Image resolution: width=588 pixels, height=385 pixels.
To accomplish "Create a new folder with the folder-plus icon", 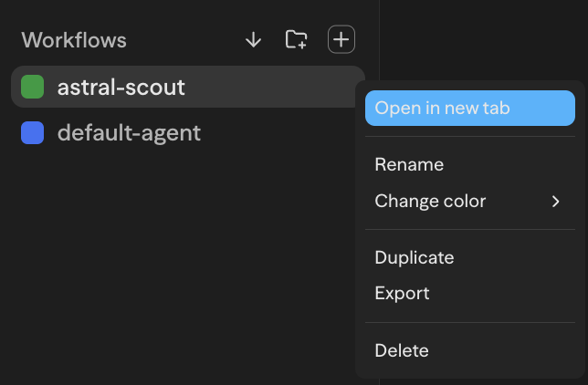I will click(x=296, y=40).
